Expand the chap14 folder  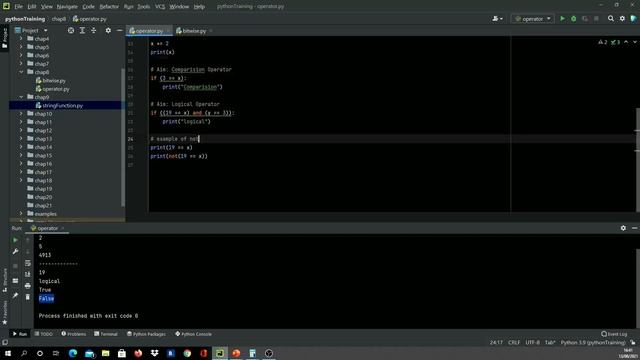tap(21, 147)
